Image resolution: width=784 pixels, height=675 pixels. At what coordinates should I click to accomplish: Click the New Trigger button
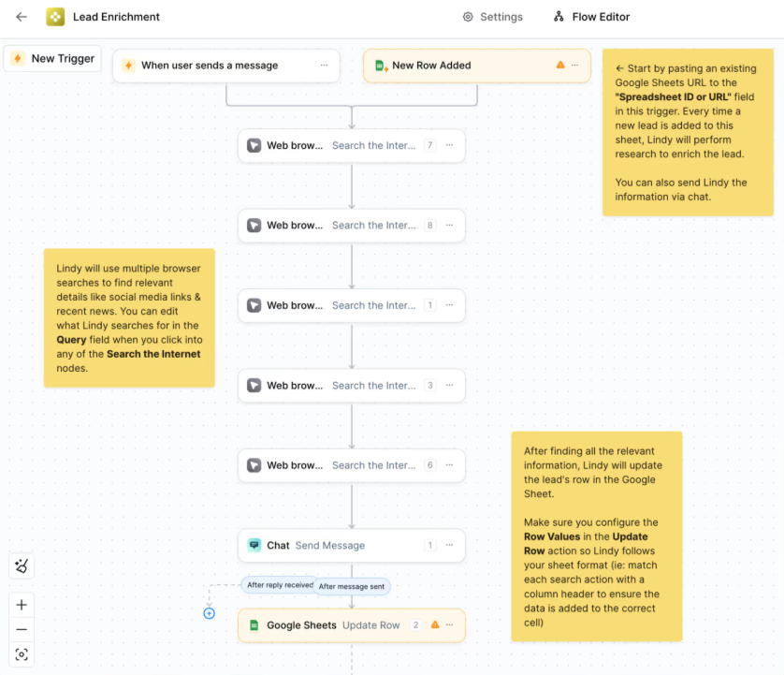[x=52, y=58]
